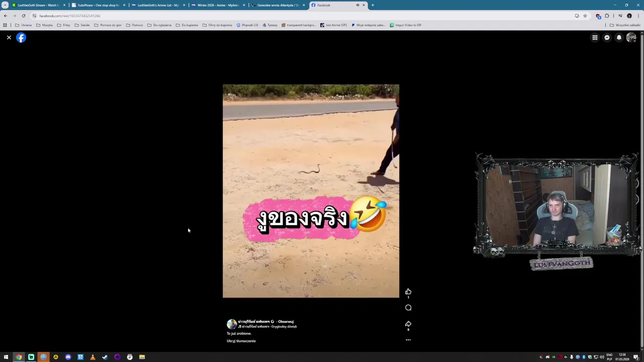The width and height of the screenshot is (644, 362).
Task: Click the Obserwuj follow link
Action: click(286, 322)
